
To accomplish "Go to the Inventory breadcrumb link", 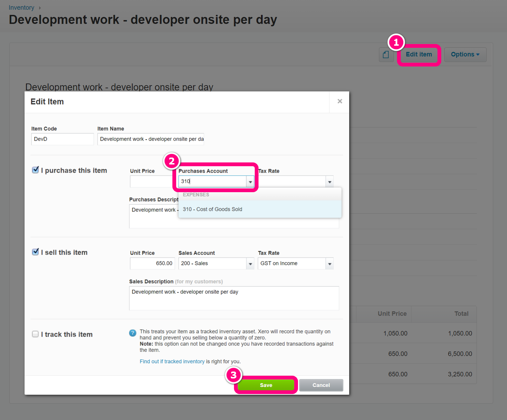I will pos(21,8).
